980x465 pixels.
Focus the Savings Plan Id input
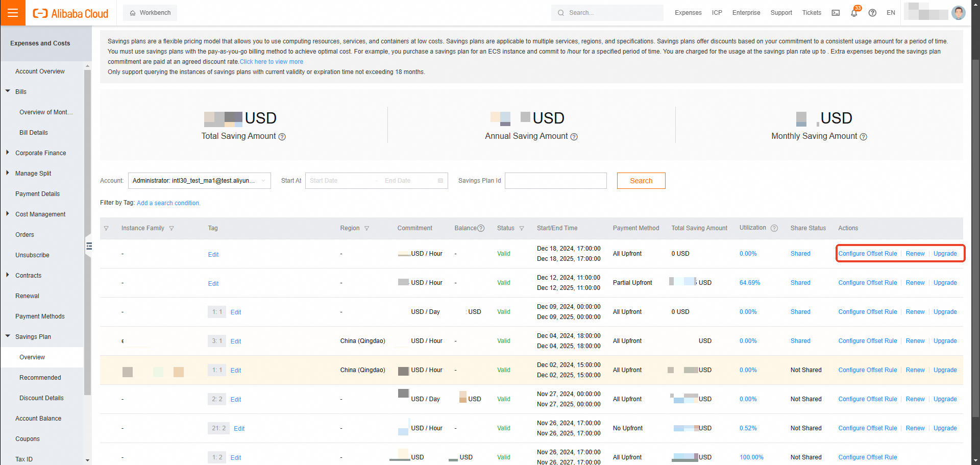click(556, 181)
